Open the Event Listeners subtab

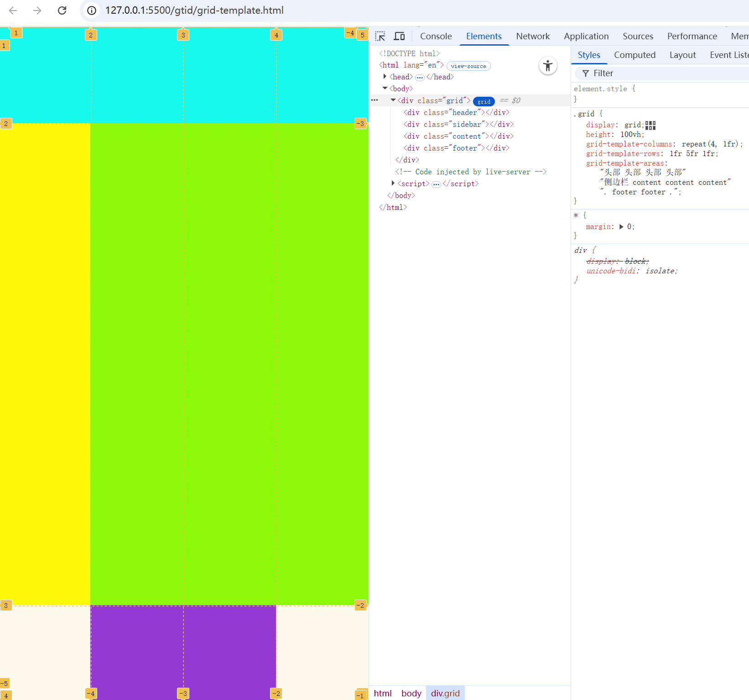point(729,55)
